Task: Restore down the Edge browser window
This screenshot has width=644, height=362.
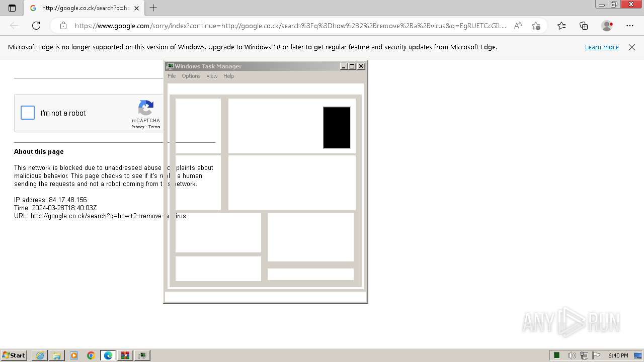Action: pyautogui.click(x=614, y=5)
